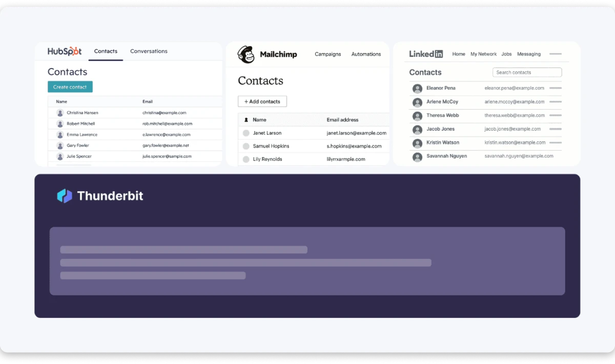The width and height of the screenshot is (615, 364).
Task: Click the Create contact button
Action: (70, 87)
